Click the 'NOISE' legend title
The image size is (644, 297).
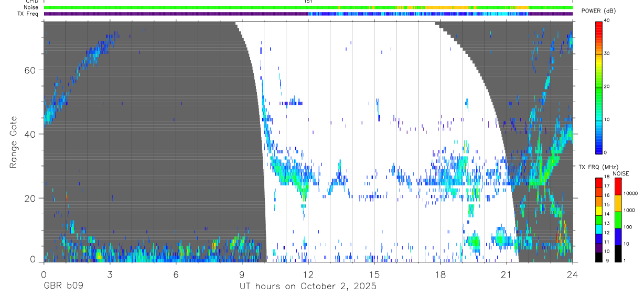tap(620, 173)
